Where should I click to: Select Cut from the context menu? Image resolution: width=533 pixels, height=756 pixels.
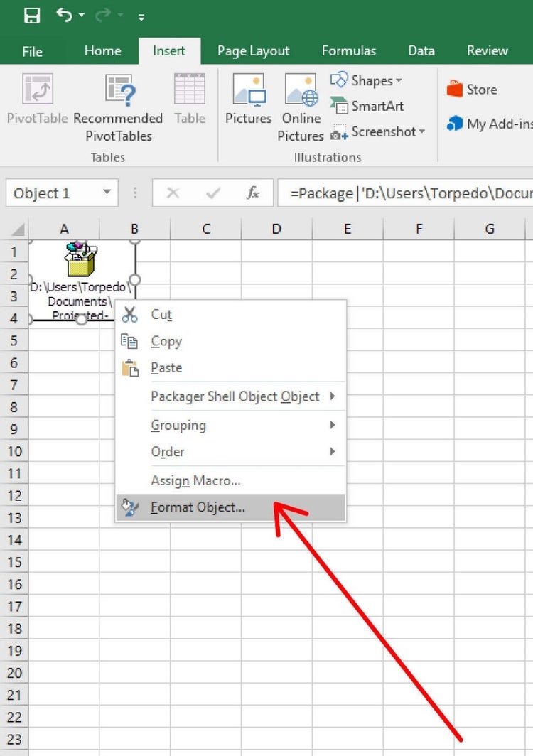click(161, 314)
